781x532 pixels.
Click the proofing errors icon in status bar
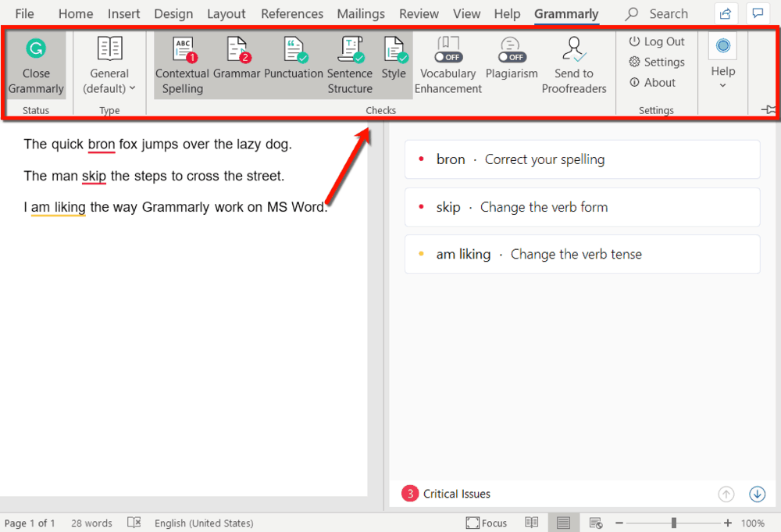click(x=134, y=523)
